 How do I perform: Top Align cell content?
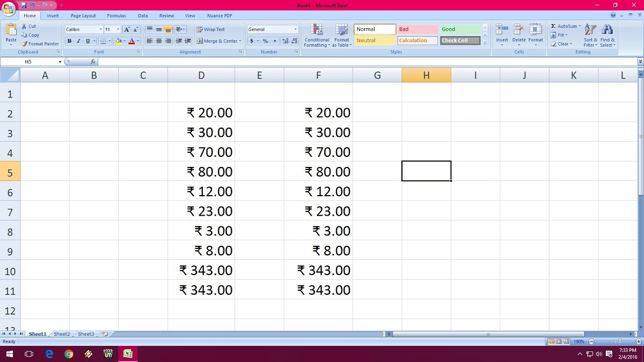pyautogui.click(x=149, y=29)
